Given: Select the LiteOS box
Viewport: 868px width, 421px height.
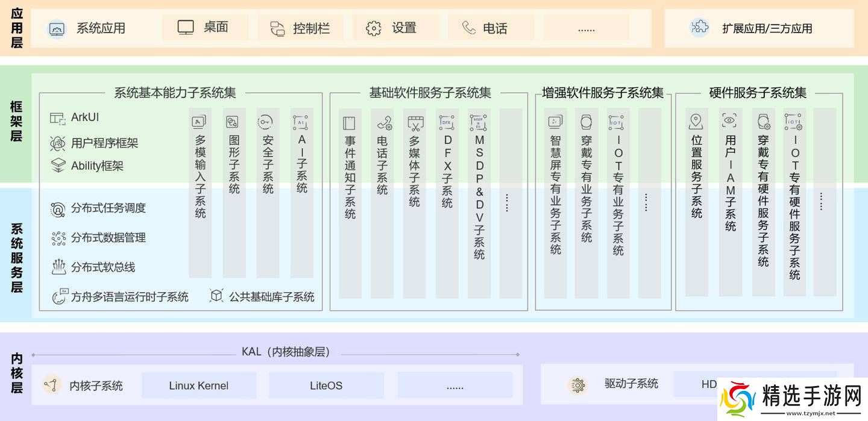Looking at the screenshot, I should coord(326,385).
